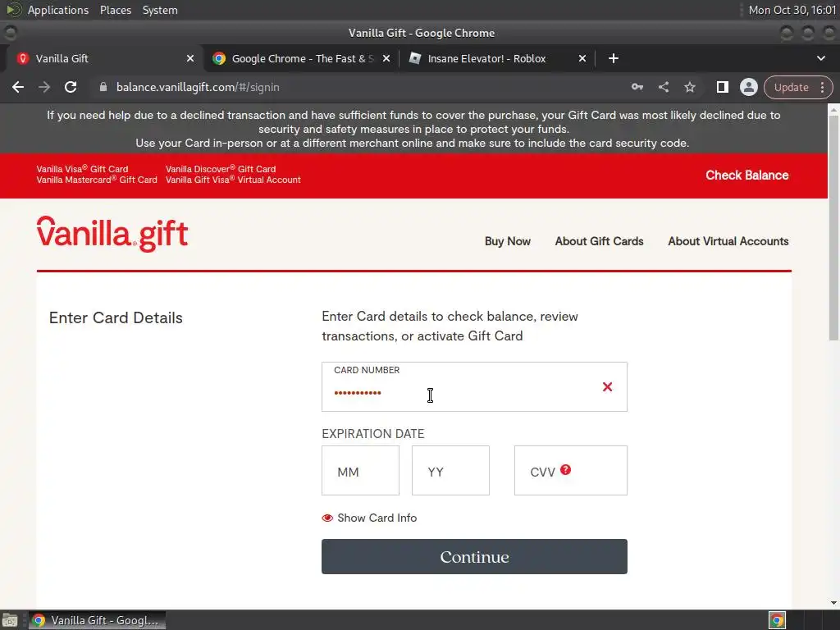Click the Vanilla gift logo

[x=112, y=234]
